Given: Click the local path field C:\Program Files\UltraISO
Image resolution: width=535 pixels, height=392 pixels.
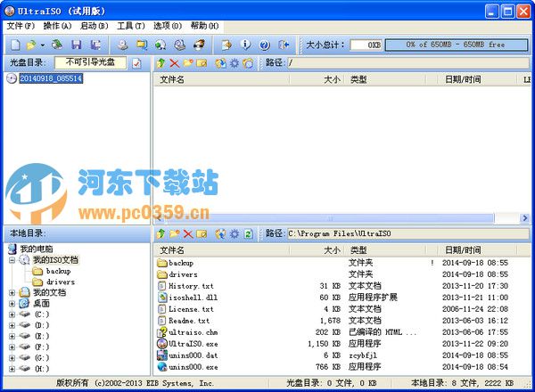Looking at the screenshot, I should (x=407, y=233).
